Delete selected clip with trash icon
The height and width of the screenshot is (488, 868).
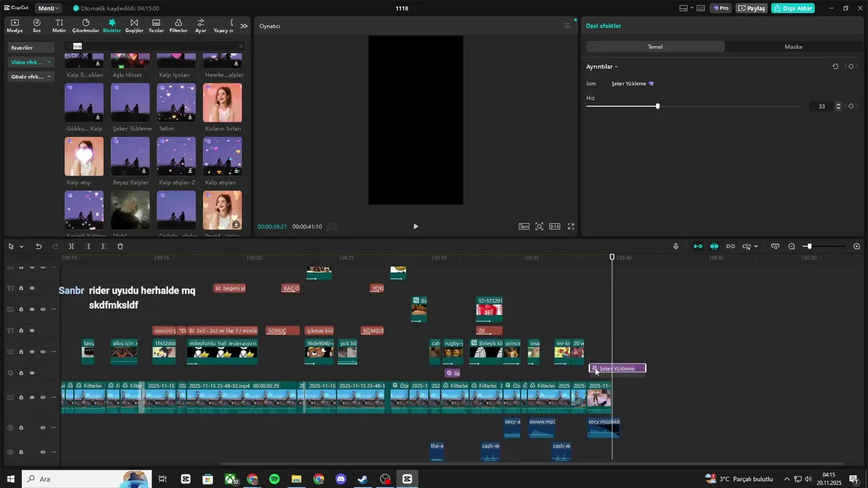click(120, 246)
